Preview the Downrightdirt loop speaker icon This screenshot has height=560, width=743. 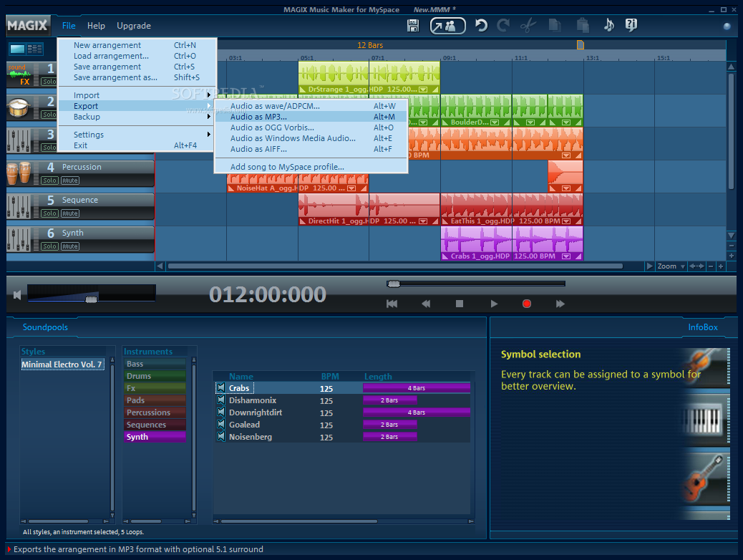[x=220, y=412]
